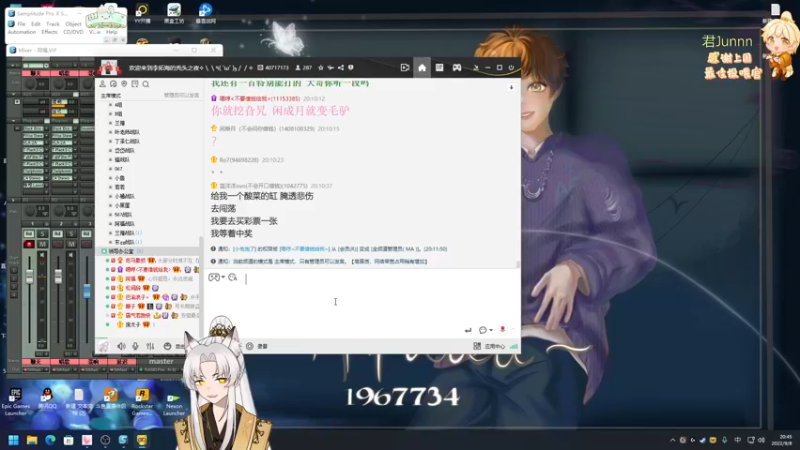800x450 pixels.
Task: Collapse the AUX section in the mixer
Action: tap(14, 94)
